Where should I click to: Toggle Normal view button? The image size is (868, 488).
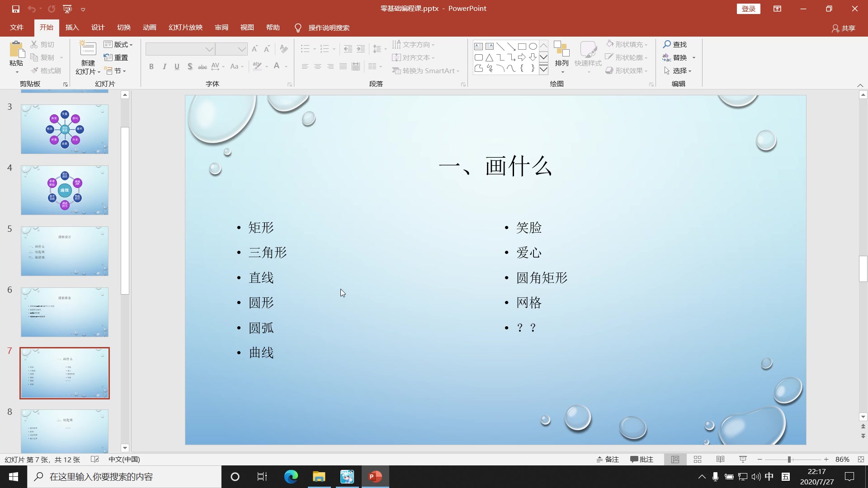[x=675, y=459]
